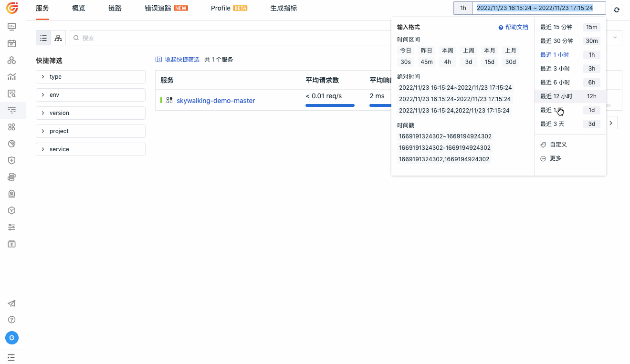Open the 错误追踪 tab
This screenshot has width=630, height=364.
tap(158, 9)
